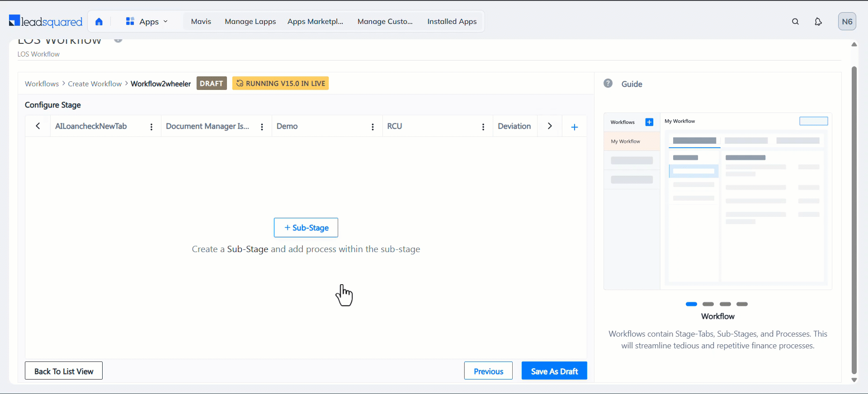Screen dimensions: 868x394
Task: Open the search magnifier icon
Action: point(795,22)
